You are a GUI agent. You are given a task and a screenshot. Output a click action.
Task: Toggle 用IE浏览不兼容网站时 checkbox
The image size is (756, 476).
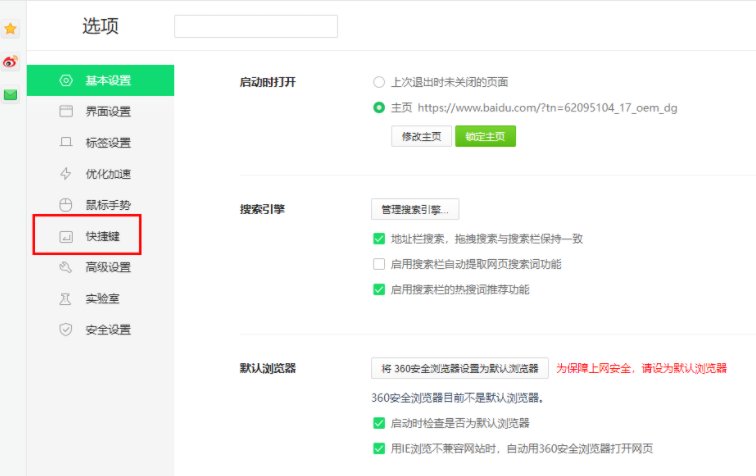pyautogui.click(x=379, y=449)
